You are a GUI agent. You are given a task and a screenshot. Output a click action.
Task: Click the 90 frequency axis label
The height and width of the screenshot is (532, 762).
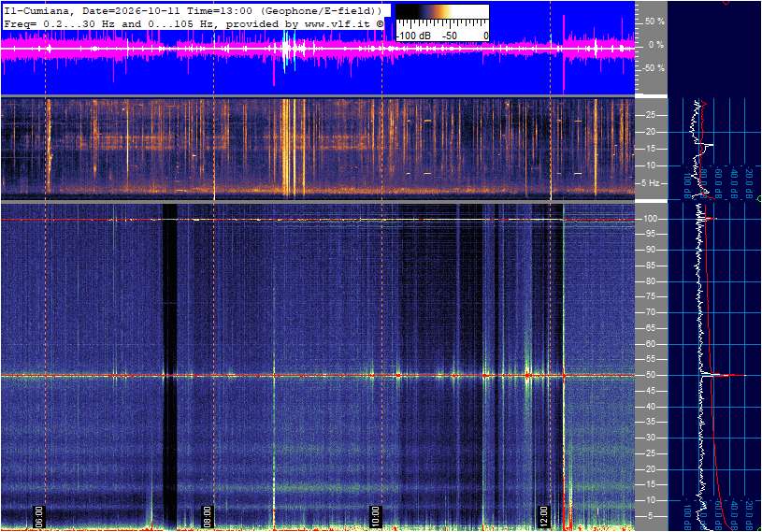click(x=650, y=250)
